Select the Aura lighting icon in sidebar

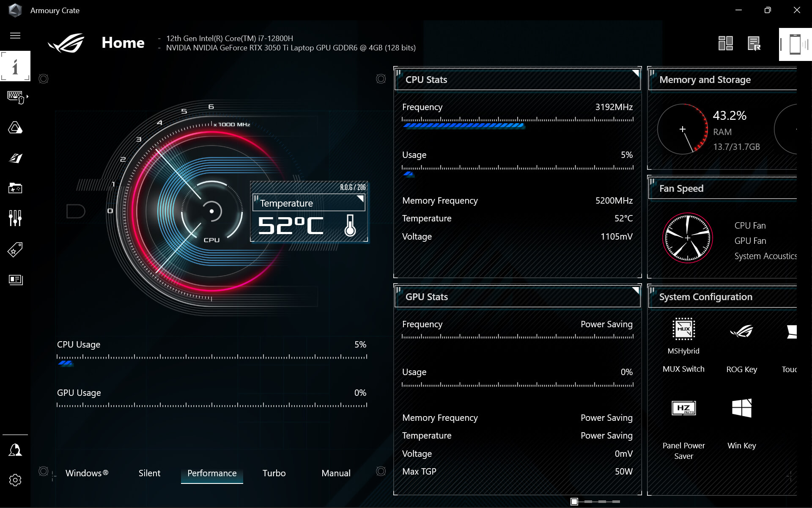point(15,127)
